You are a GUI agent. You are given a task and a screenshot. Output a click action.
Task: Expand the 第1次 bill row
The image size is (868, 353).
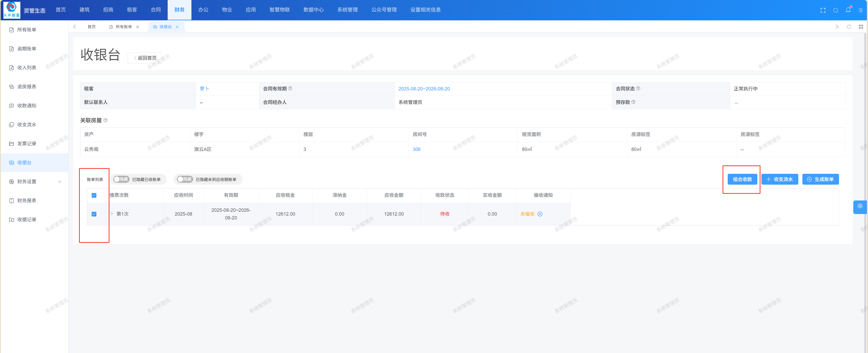click(x=112, y=214)
